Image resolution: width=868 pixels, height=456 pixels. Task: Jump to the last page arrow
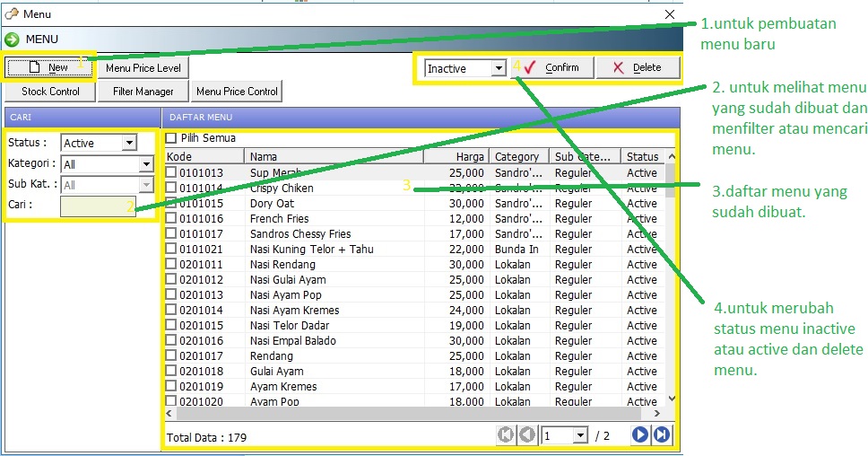pos(662,435)
